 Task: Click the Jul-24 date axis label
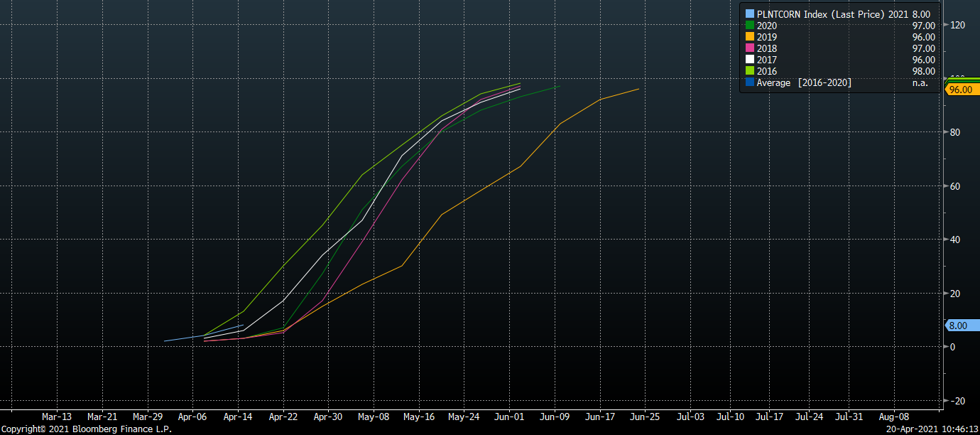coord(809,417)
